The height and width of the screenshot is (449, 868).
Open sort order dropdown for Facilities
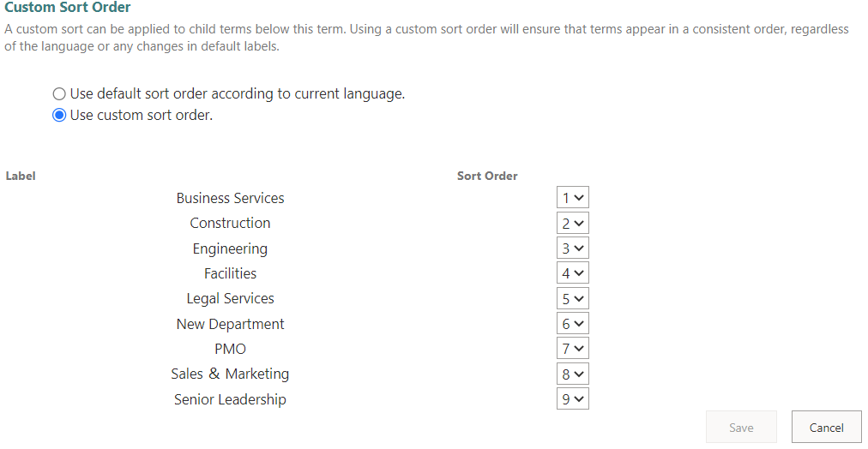pyautogui.click(x=572, y=274)
